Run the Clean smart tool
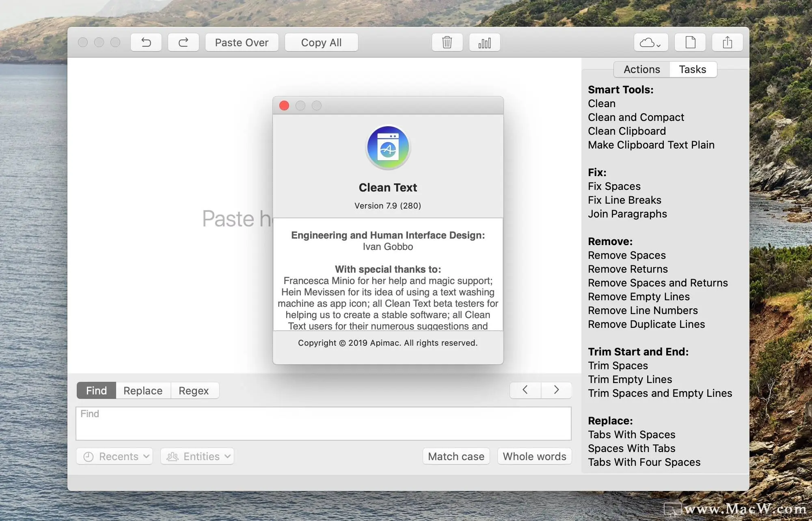812x521 pixels. (602, 103)
